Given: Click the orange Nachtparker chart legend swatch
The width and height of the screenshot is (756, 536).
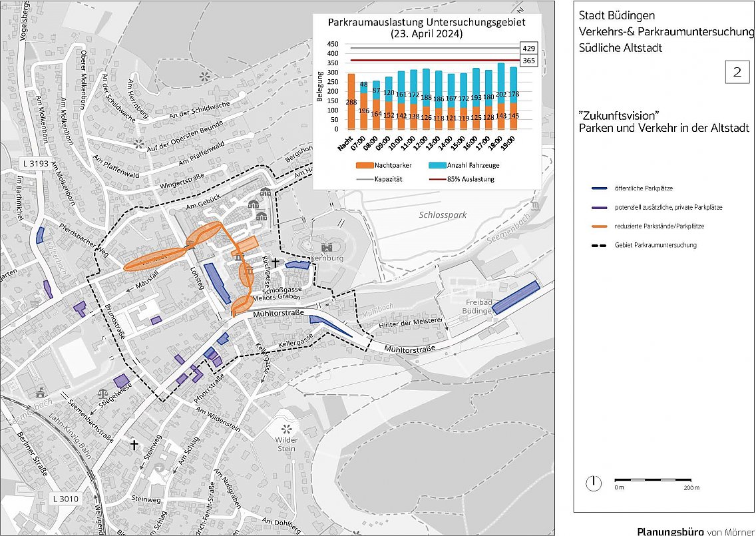Looking at the screenshot, I should pyautogui.click(x=365, y=166).
